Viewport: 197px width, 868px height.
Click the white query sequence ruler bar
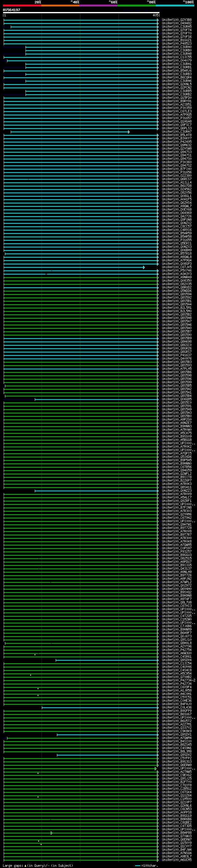click(x=81, y=13)
